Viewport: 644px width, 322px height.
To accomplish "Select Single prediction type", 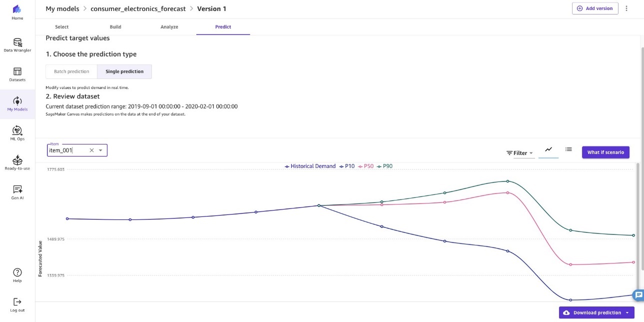I will point(124,71).
